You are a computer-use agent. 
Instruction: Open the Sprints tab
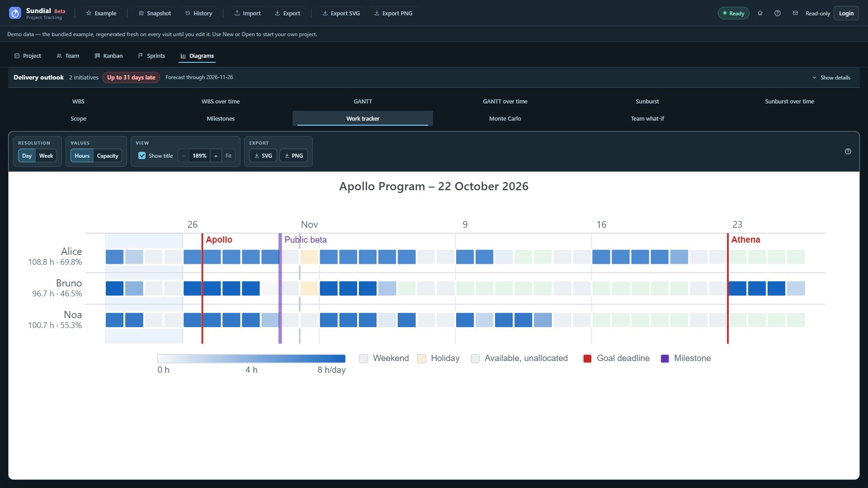pyautogui.click(x=151, y=56)
